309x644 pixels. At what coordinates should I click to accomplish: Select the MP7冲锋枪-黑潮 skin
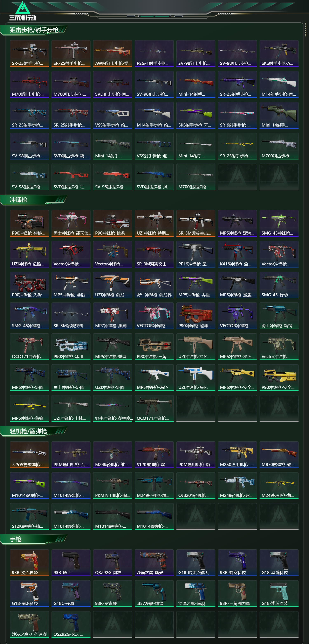coord(113,316)
